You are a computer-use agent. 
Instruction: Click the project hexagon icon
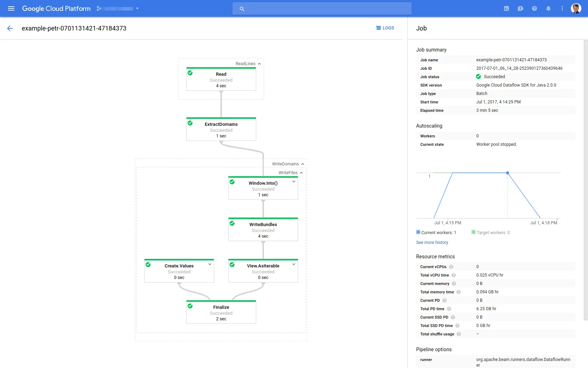[99, 8]
